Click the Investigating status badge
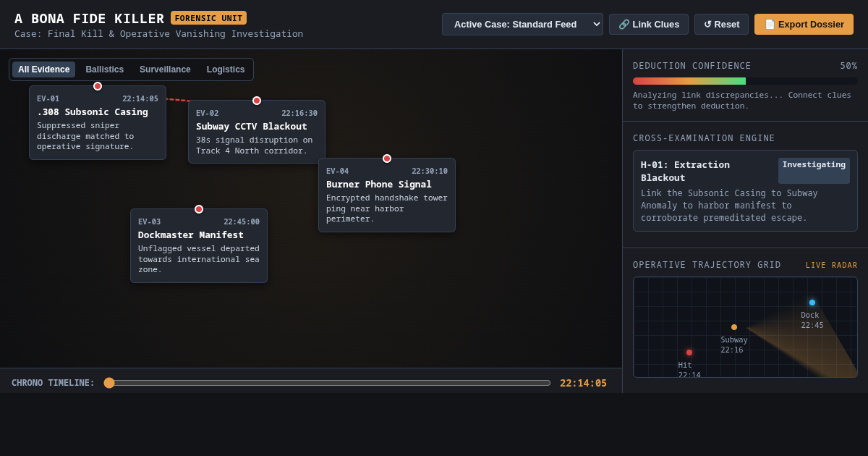 point(814,171)
